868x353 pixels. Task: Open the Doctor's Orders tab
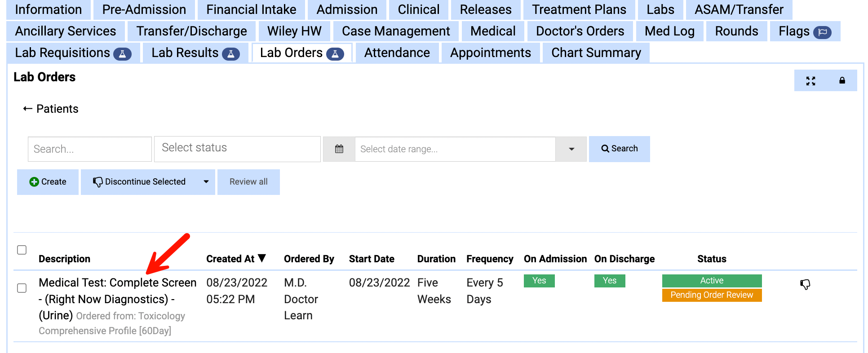(580, 31)
